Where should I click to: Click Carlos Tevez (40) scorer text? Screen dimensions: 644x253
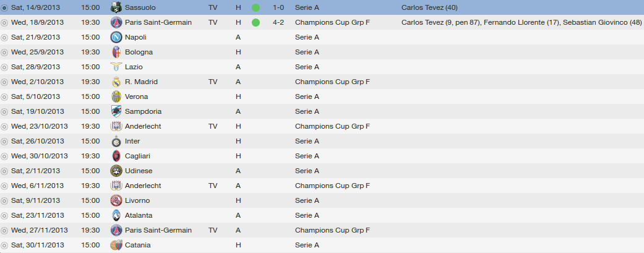(429, 7)
